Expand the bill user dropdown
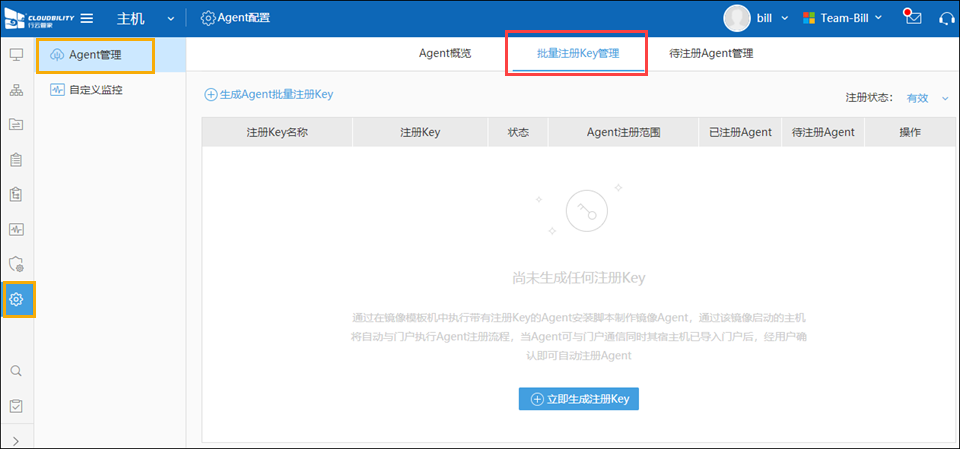960x450 pixels. (x=785, y=18)
